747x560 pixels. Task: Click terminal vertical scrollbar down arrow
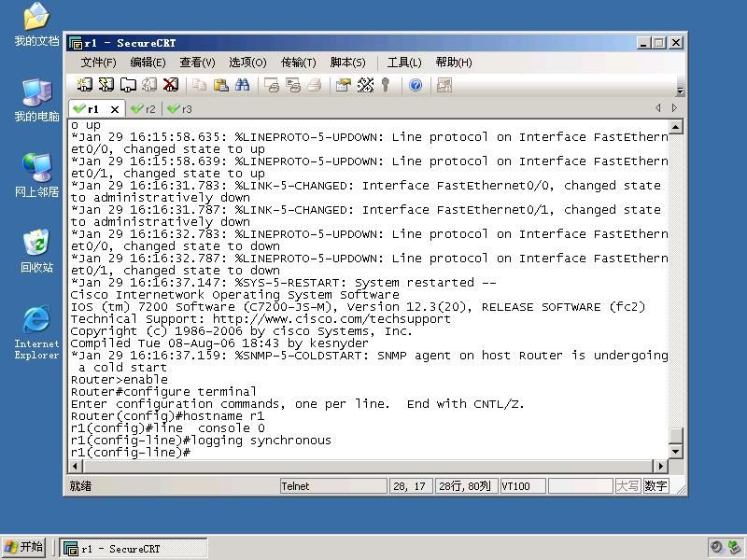(675, 451)
